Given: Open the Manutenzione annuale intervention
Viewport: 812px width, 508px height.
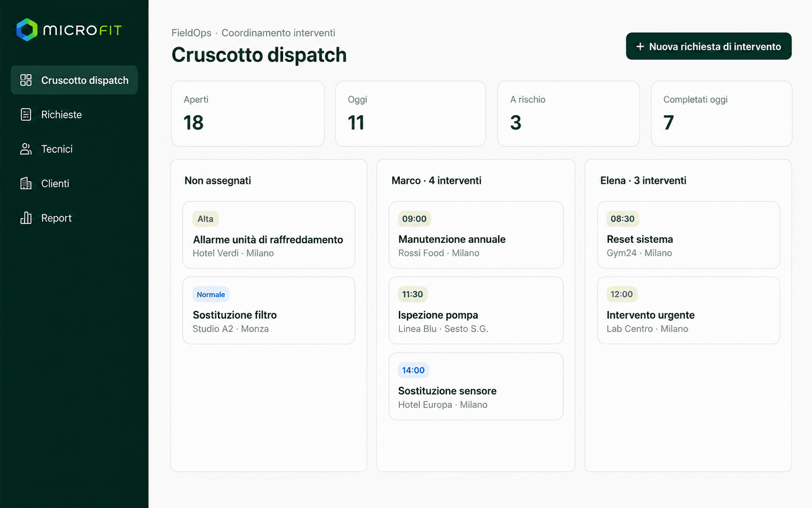Looking at the screenshot, I should click(x=476, y=235).
